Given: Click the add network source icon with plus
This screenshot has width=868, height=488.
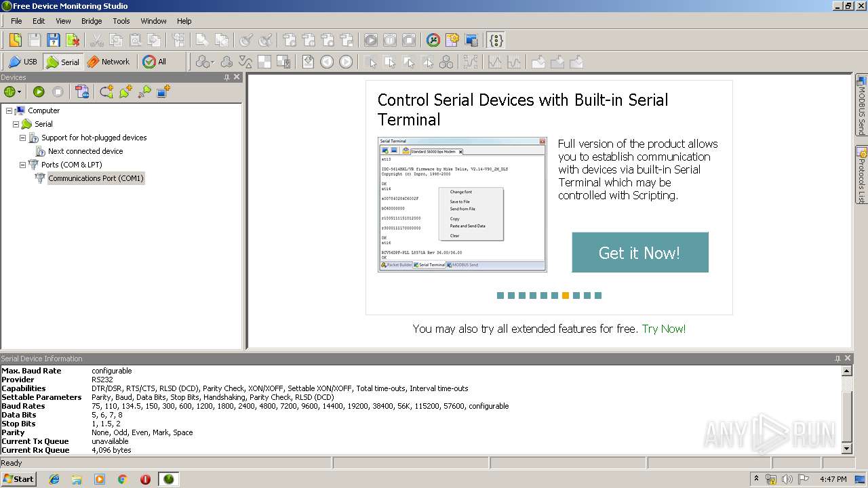Looking at the screenshot, I should coord(144,91).
